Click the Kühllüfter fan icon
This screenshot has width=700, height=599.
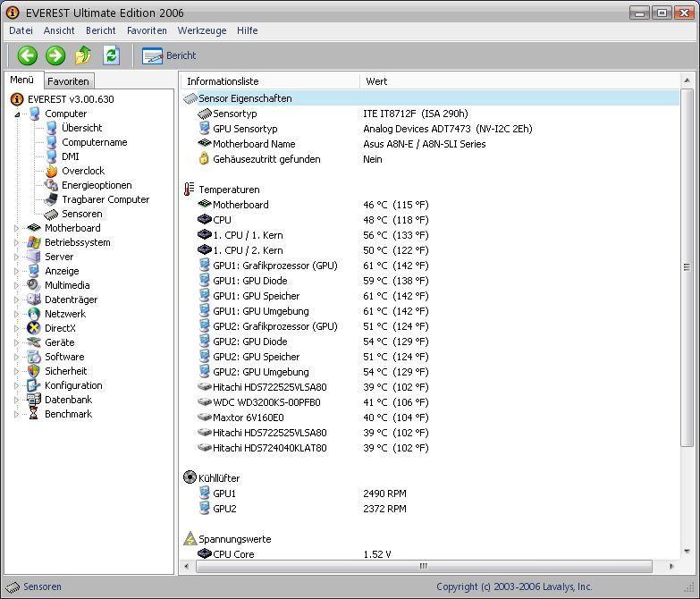[x=190, y=477]
